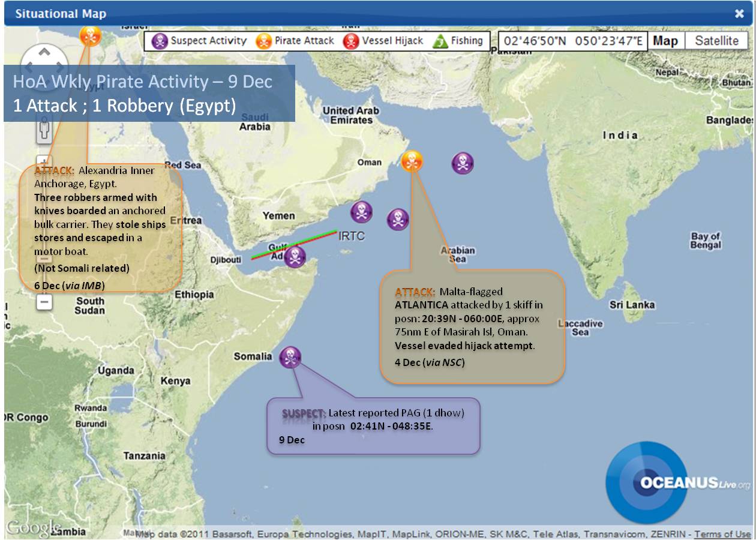
Task: Click the green IRTC corridor line
Action: click(294, 244)
